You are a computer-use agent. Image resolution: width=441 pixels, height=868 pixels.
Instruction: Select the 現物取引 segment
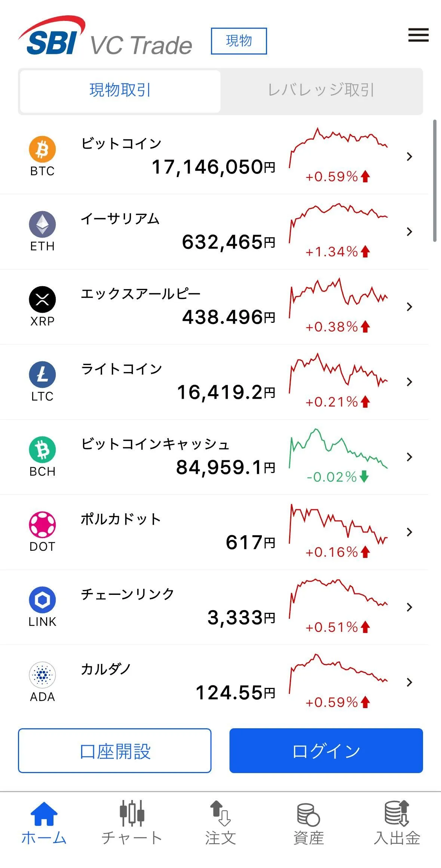(x=120, y=90)
